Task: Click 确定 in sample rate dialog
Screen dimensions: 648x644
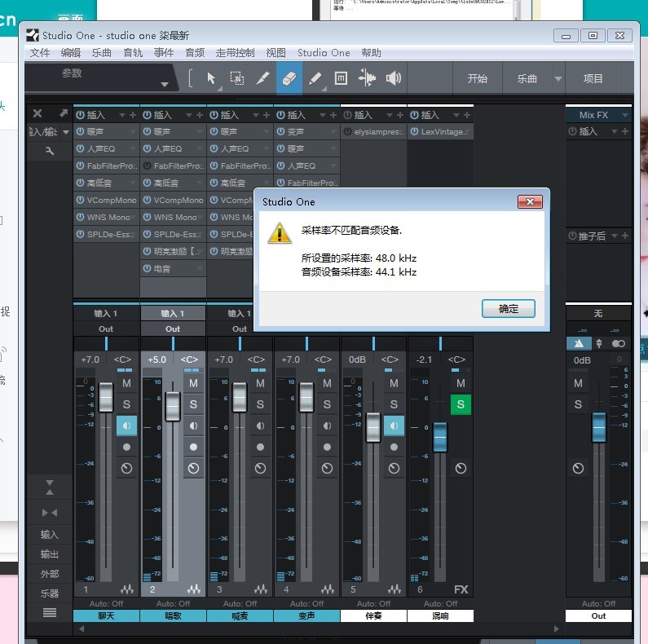Action: [509, 309]
